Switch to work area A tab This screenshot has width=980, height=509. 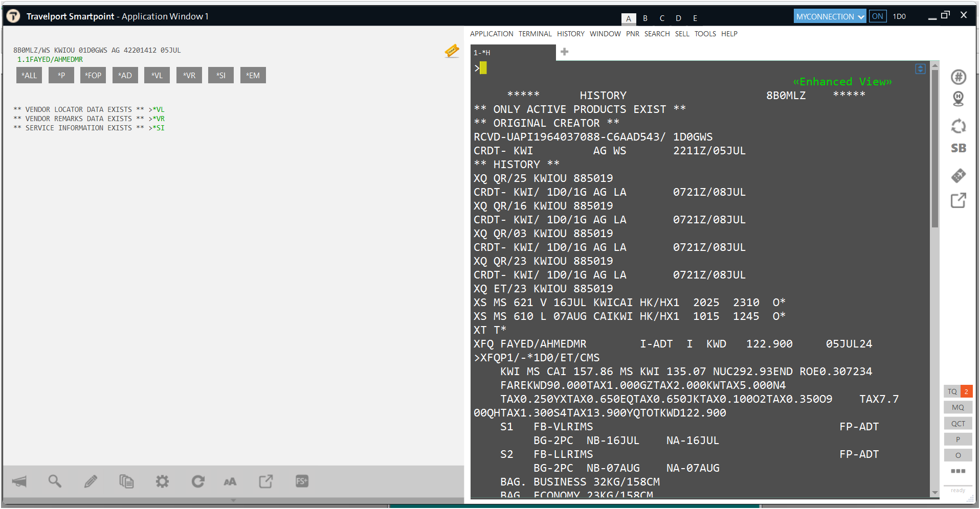(x=629, y=18)
